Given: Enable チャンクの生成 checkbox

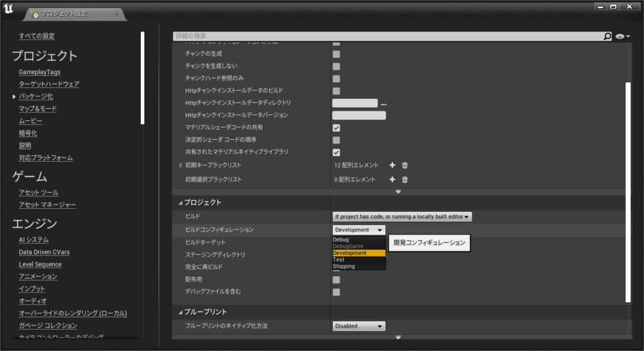Looking at the screenshot, I should coord(336,54).
